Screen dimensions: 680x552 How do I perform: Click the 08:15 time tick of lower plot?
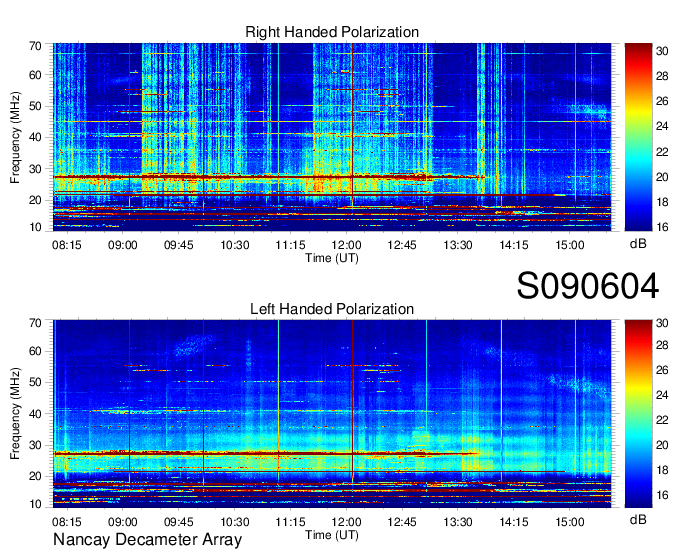click(x=67, y=522)
